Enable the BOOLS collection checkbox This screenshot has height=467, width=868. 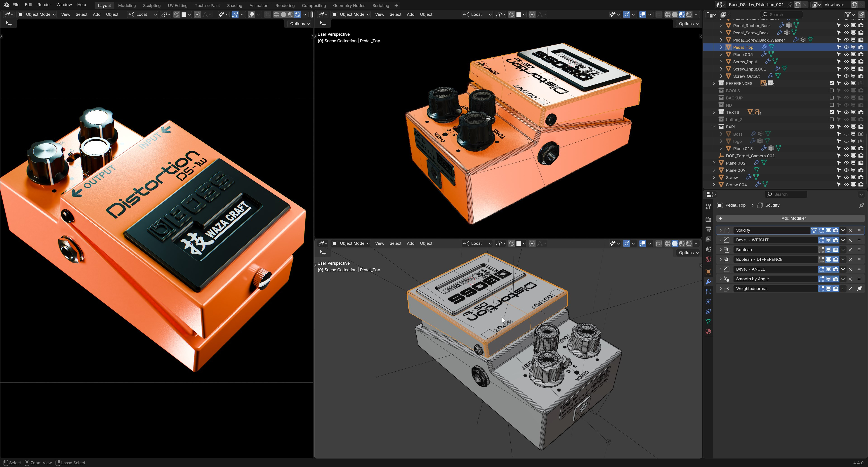(832, 91)
